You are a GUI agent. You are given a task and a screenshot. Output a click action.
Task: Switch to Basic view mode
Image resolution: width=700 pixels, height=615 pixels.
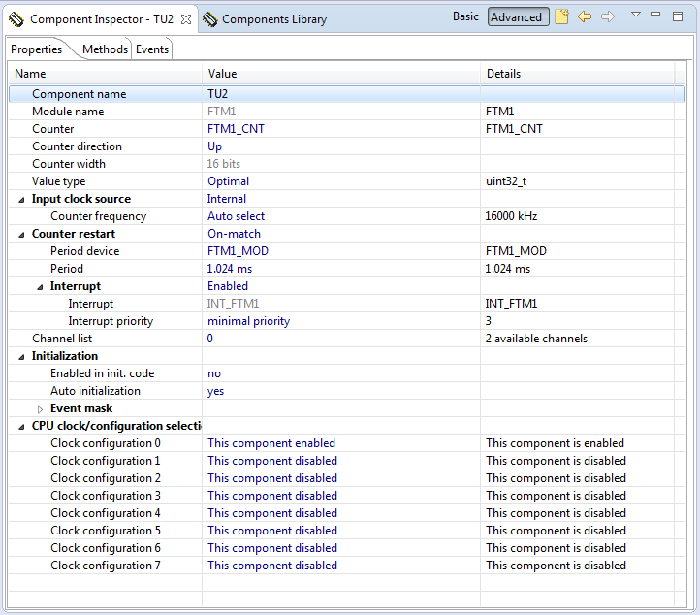(x=465, y=17)
